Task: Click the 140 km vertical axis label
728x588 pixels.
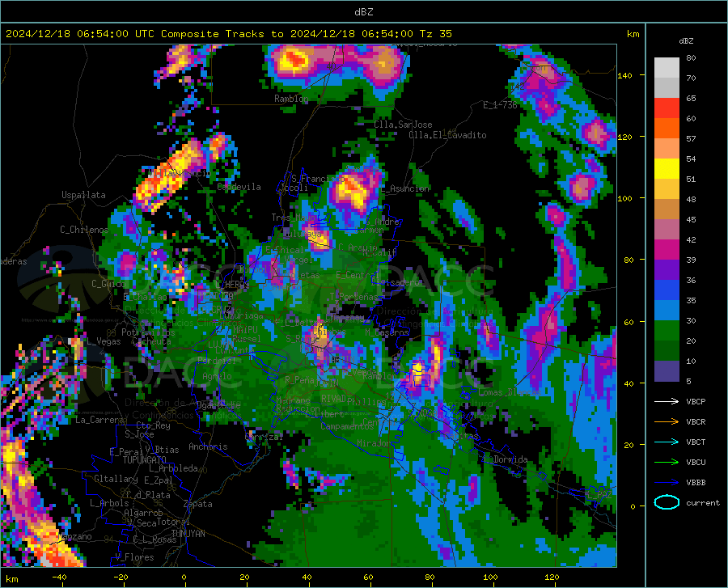Action: click(x=624, y=75)
